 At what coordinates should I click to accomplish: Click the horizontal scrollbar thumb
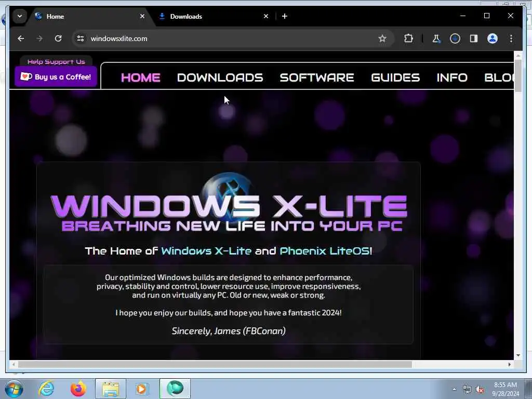coord(215,364)
